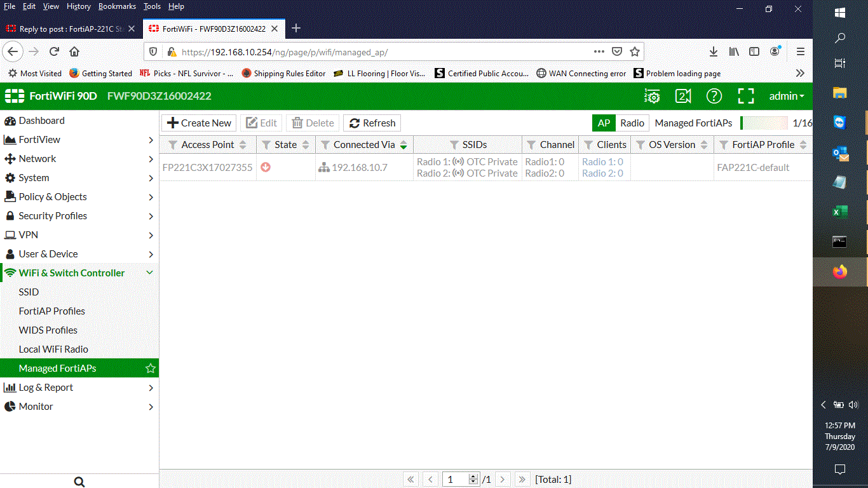Open the Firefox History menu
This screenshot has width=868, height=488.
click(x=79, y=6)
